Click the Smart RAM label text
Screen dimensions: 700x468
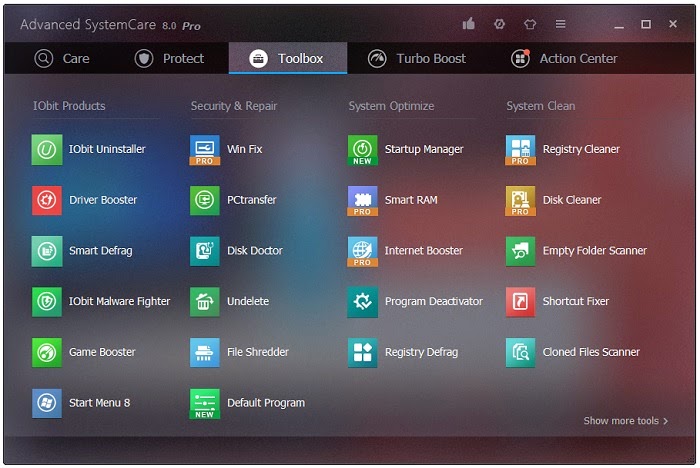point(411,200)
